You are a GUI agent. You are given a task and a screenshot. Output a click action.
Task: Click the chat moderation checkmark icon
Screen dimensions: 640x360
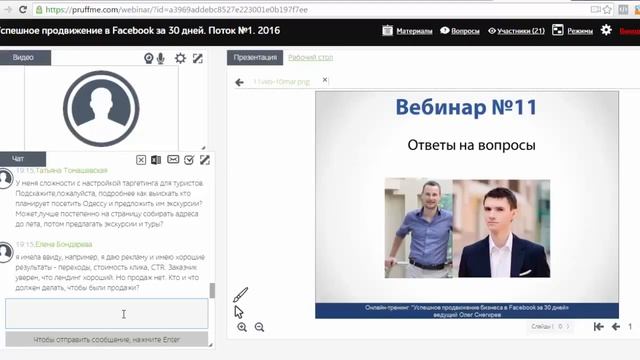pos(189,160)
